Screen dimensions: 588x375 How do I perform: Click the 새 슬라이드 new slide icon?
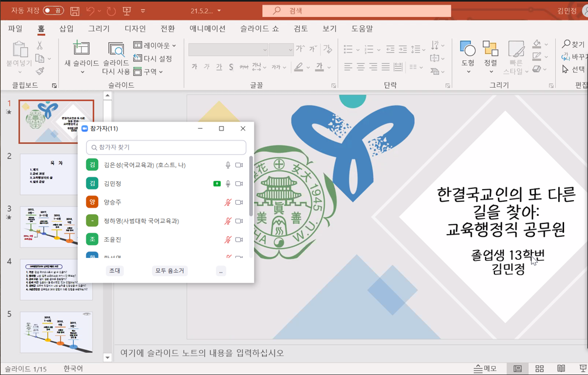coord(81,48)
